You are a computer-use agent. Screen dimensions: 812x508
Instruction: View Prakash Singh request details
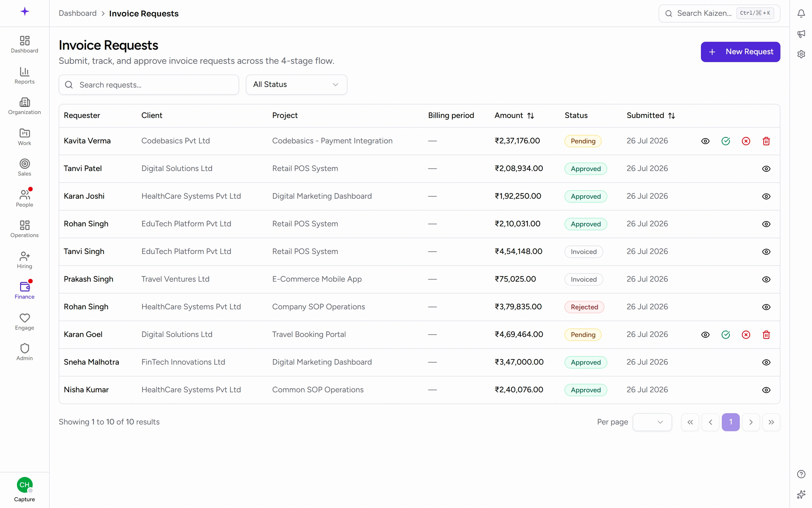[x=766, y=279]
